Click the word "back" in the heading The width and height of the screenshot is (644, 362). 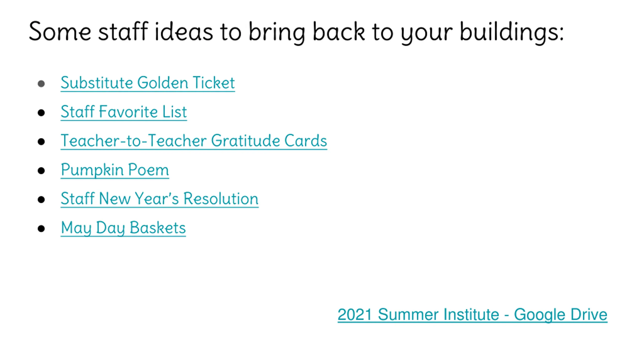coord(339,31)
